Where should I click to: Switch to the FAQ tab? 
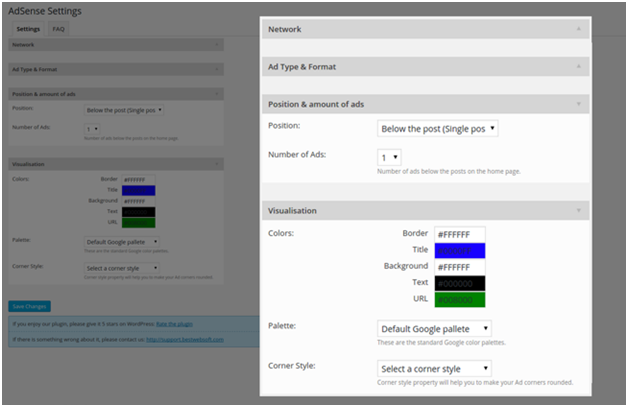58,29
